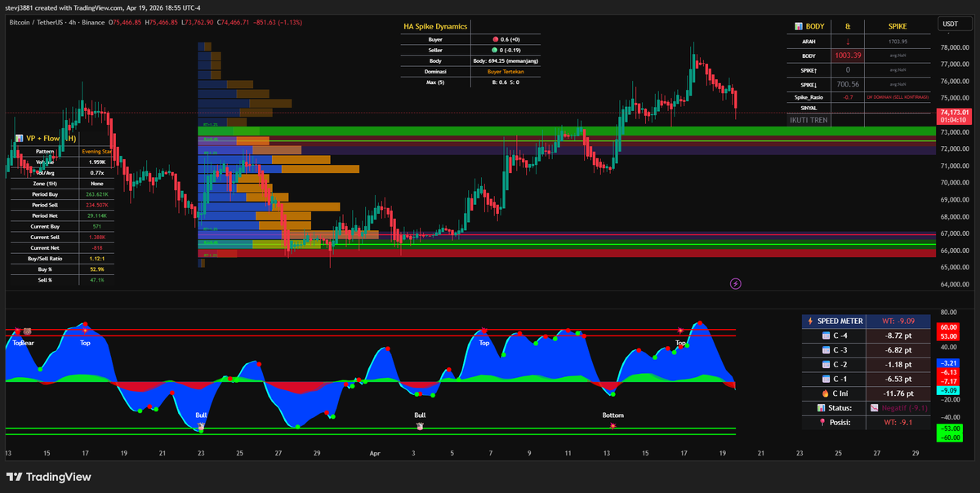Click the Buyer Tertekan dominance text

(506, 72)
